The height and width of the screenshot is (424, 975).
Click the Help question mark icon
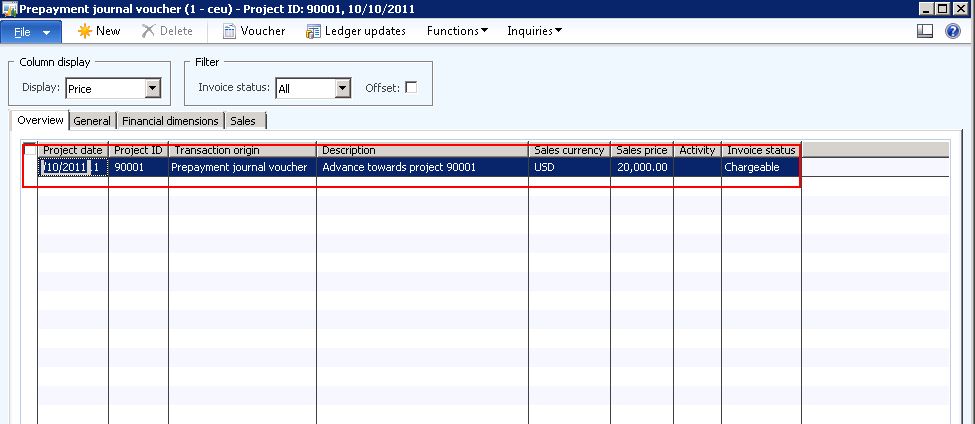[953, 31]
